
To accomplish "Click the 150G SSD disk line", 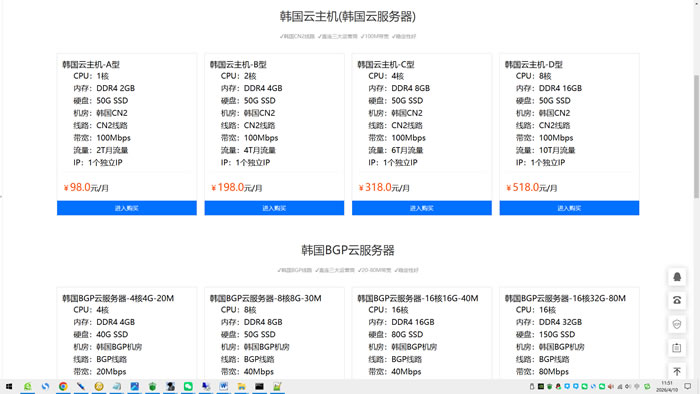I will tap(545, 334).
